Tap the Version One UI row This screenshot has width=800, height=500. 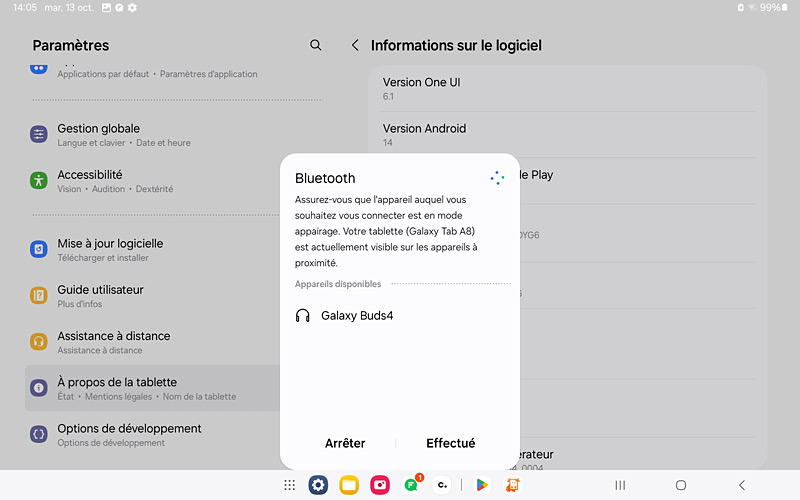pyautogui.click(x=568, y=88)
